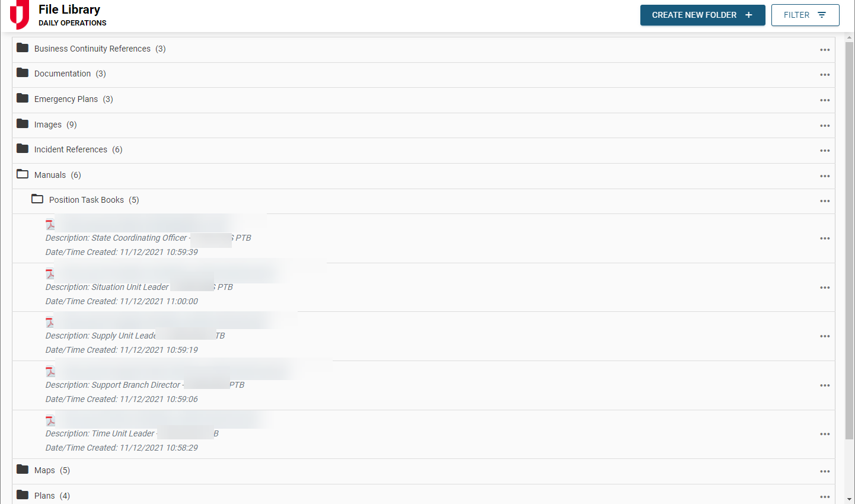
Task: Click the folder icon beside Business Continuity References
Action: tap(22, 49)
